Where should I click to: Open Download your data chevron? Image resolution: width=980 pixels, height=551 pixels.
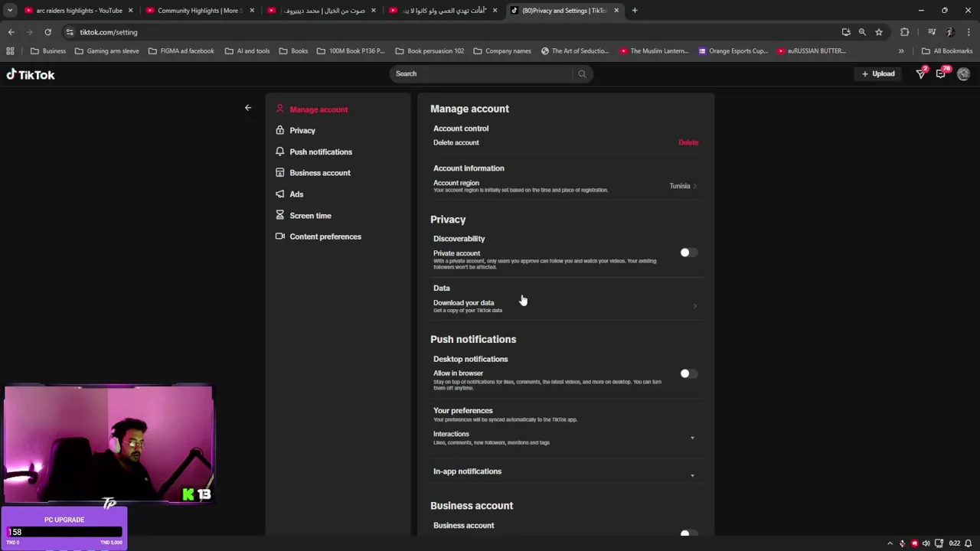click(694, 306)
